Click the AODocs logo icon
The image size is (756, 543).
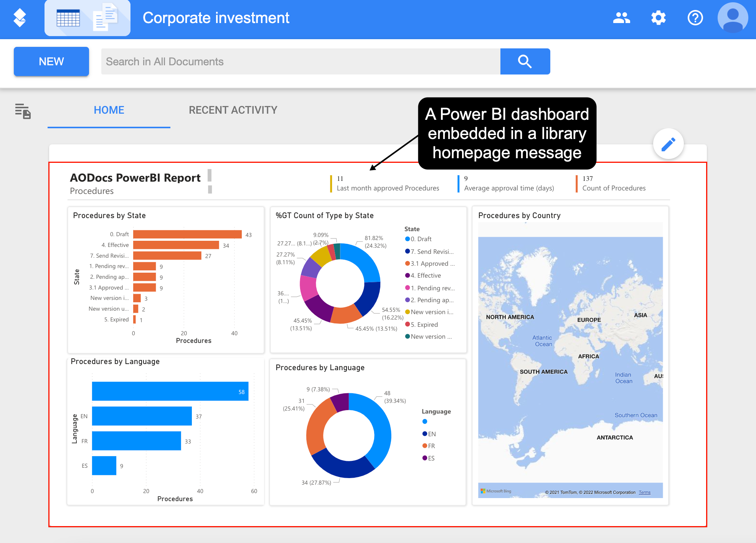pyautogui.click(x=20, y=18)
